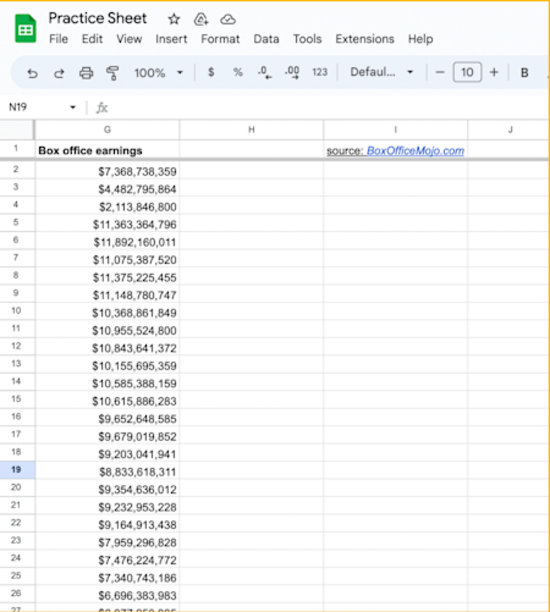Click cell with $10,955,524,800

point(107,330)
